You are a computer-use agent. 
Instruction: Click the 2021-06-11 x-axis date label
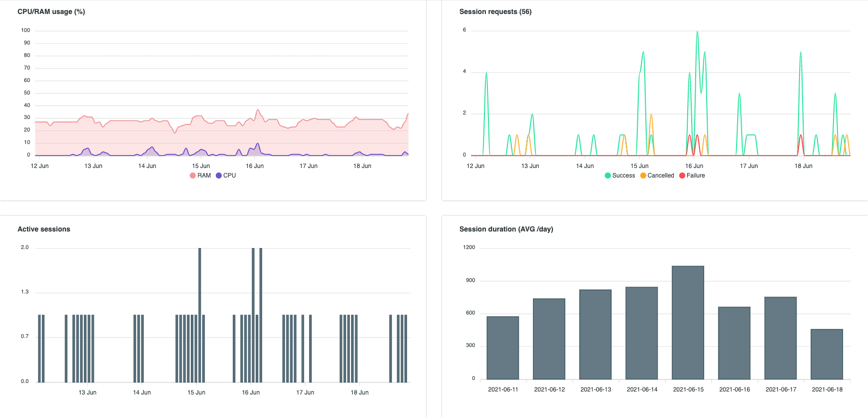[x=503, y=389]
